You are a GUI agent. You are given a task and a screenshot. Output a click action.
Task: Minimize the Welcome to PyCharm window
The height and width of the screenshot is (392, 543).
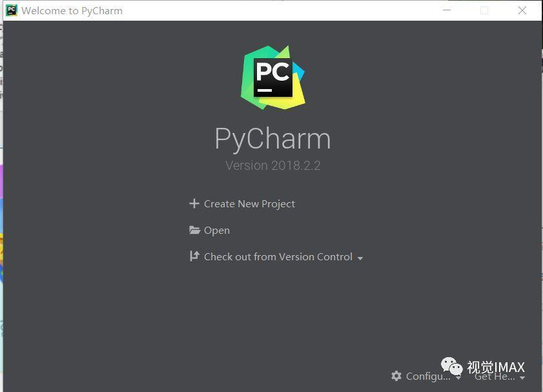pos(447,10)
